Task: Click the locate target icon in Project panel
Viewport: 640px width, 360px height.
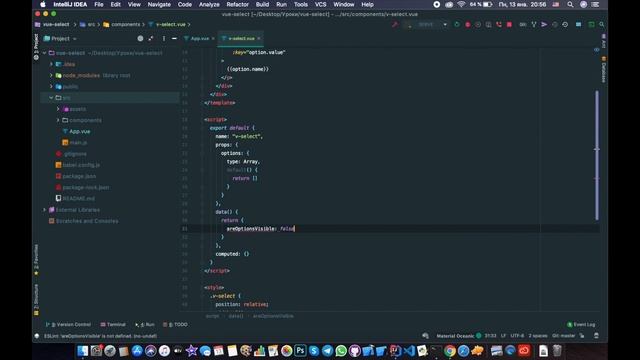Action: click(x=140, y=38)
